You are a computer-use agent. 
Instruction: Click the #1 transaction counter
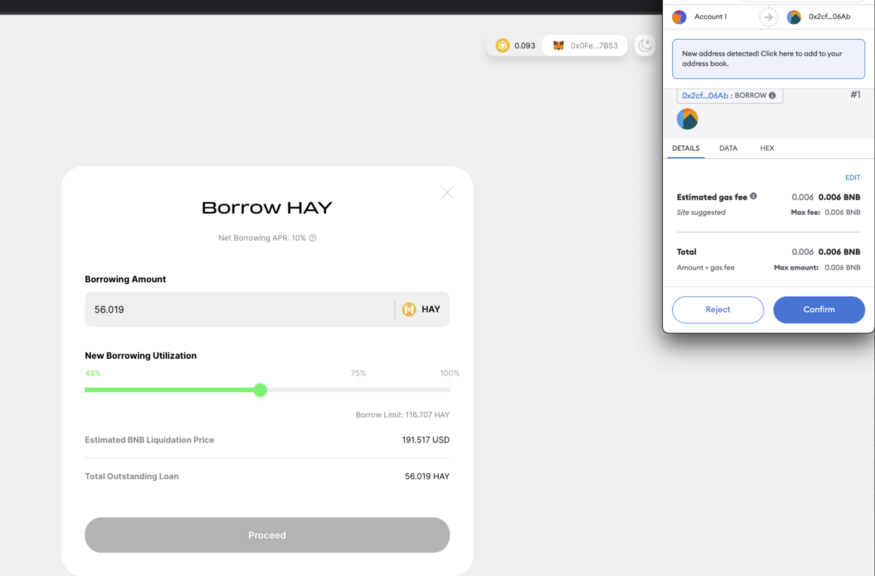point(855,95)
